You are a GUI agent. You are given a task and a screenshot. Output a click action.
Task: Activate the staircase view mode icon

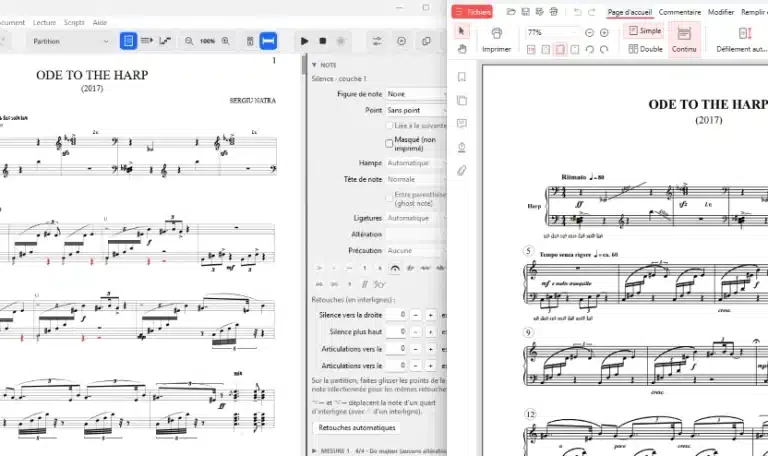165,41
